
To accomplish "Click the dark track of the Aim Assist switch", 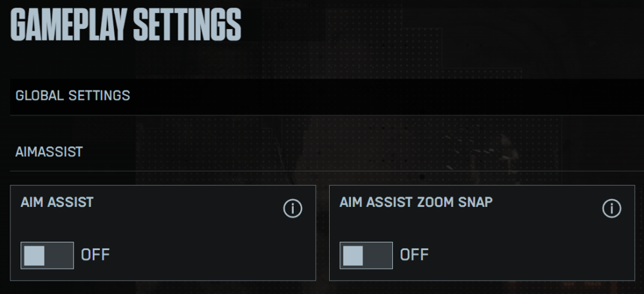I will [59, 255].
